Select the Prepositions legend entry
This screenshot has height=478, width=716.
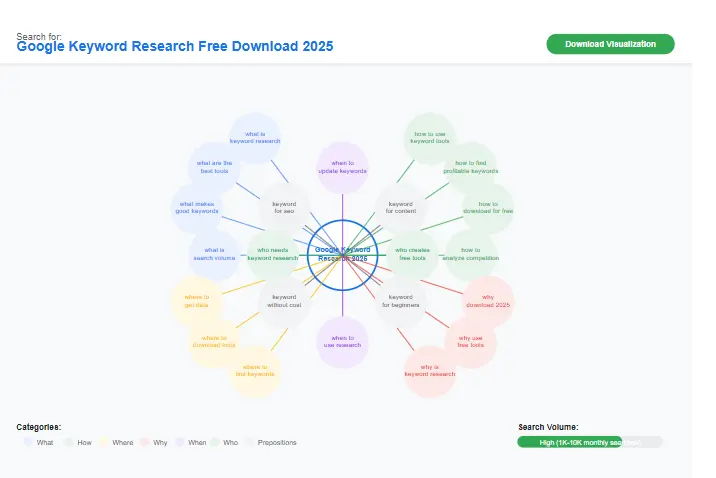point(271,442)
